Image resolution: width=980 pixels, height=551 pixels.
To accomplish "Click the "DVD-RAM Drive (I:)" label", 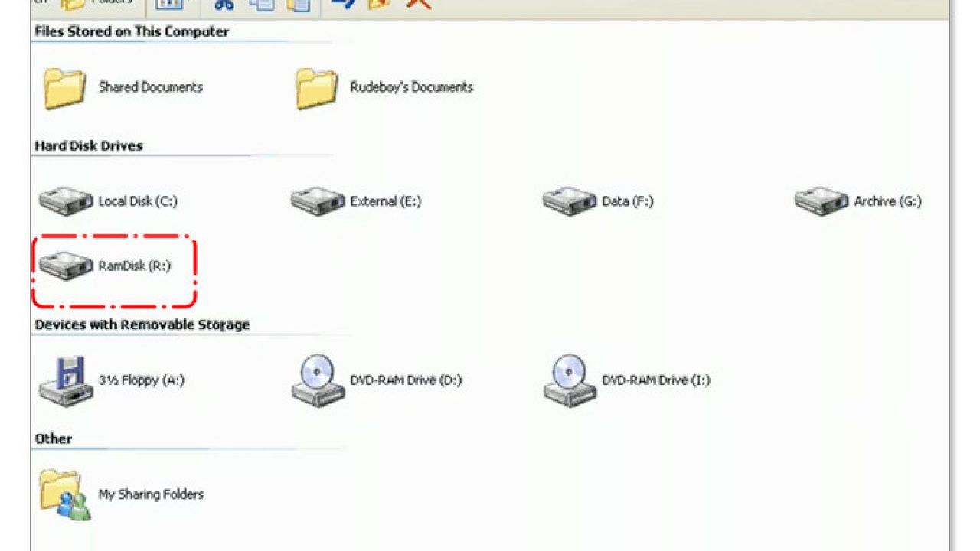I will point(656,380).
